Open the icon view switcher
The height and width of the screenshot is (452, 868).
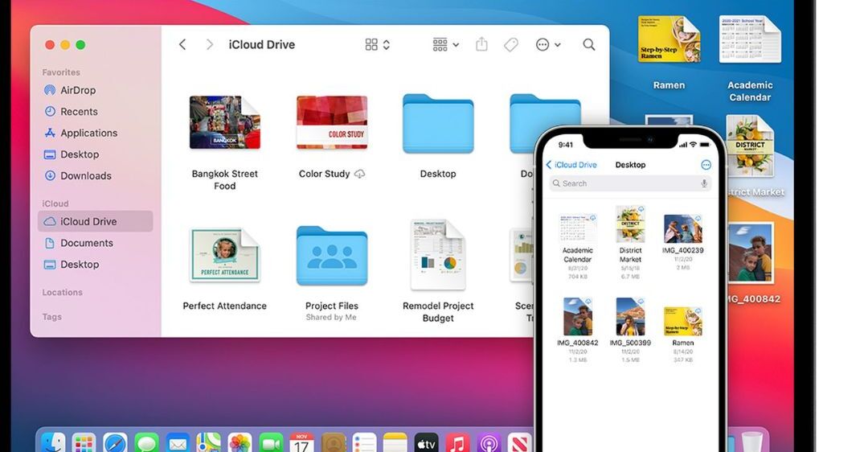pos(378,45)
